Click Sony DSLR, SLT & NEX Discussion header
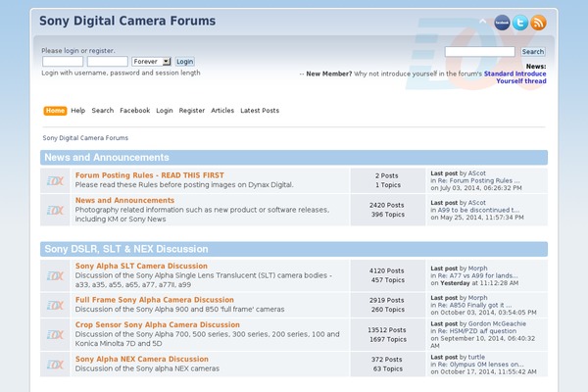The width and height of the screenshot is (588, 392). click(126, 249)
